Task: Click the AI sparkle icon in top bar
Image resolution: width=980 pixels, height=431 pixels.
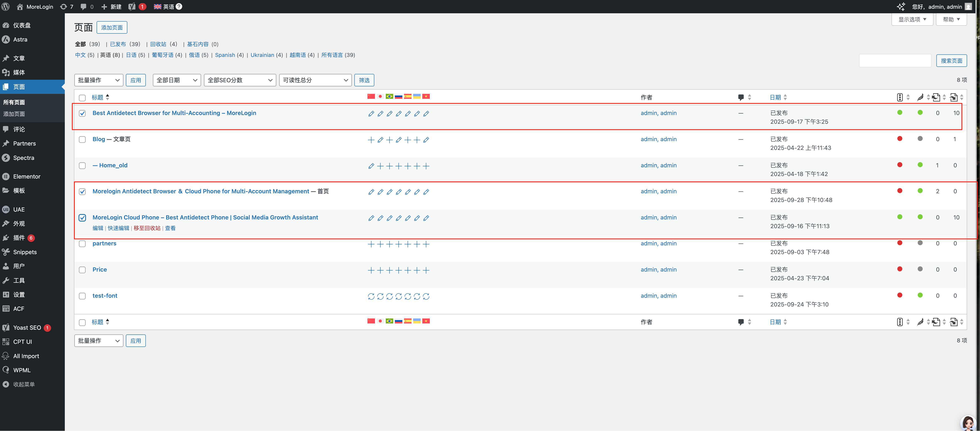Action: click(900, 6)
